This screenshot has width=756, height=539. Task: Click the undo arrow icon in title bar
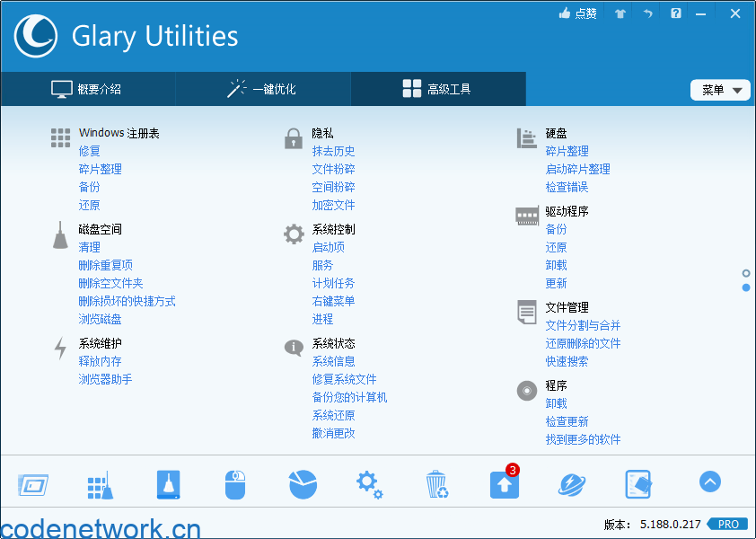647,13
